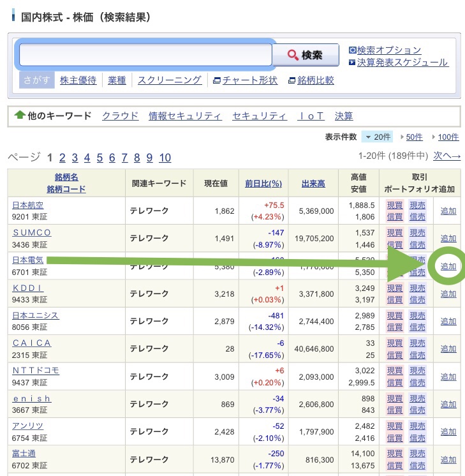Switch to 株主優待 tab
465x476 pixels.
(78, 80)
